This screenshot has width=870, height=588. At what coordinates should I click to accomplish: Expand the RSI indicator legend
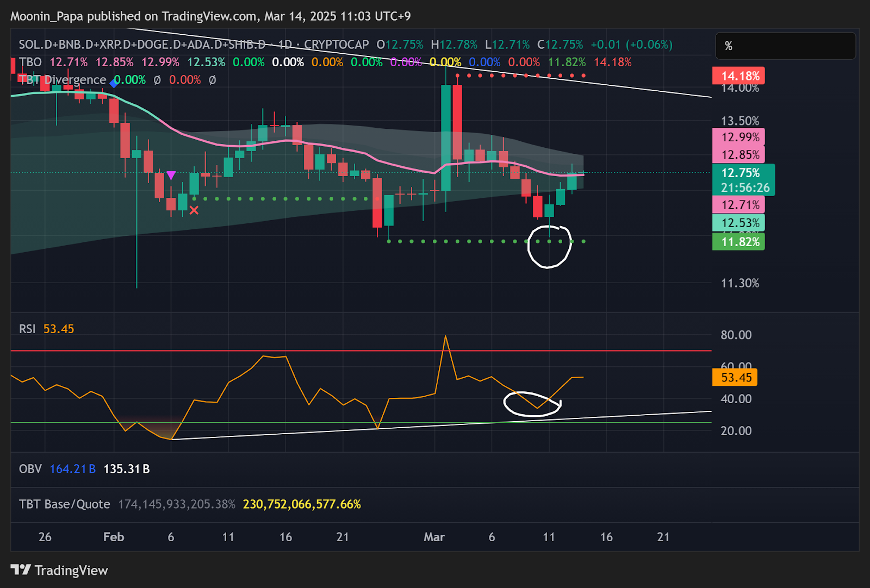point(27,329)
